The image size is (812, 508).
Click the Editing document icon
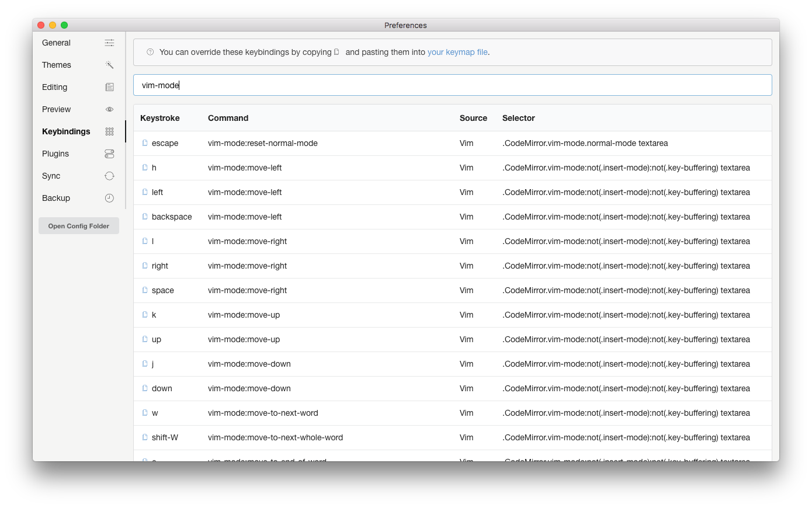pos(109,86)
